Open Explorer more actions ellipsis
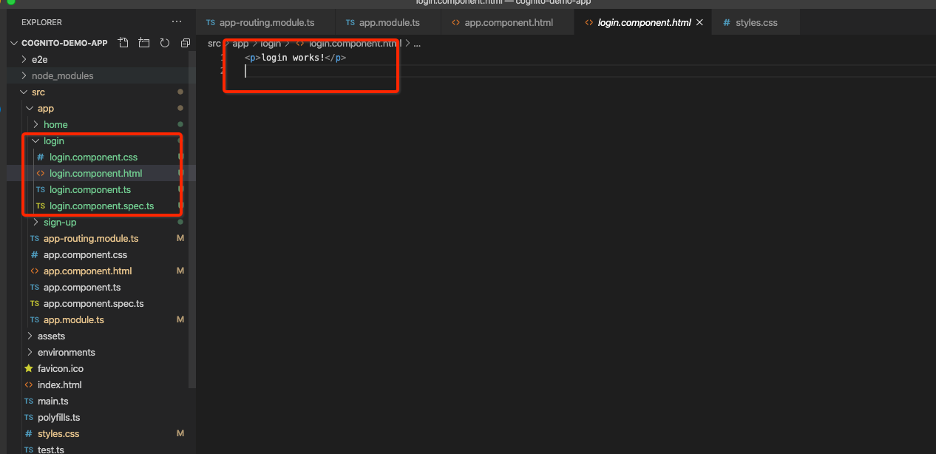The image size is (936, 454). [x=176, y=22]
